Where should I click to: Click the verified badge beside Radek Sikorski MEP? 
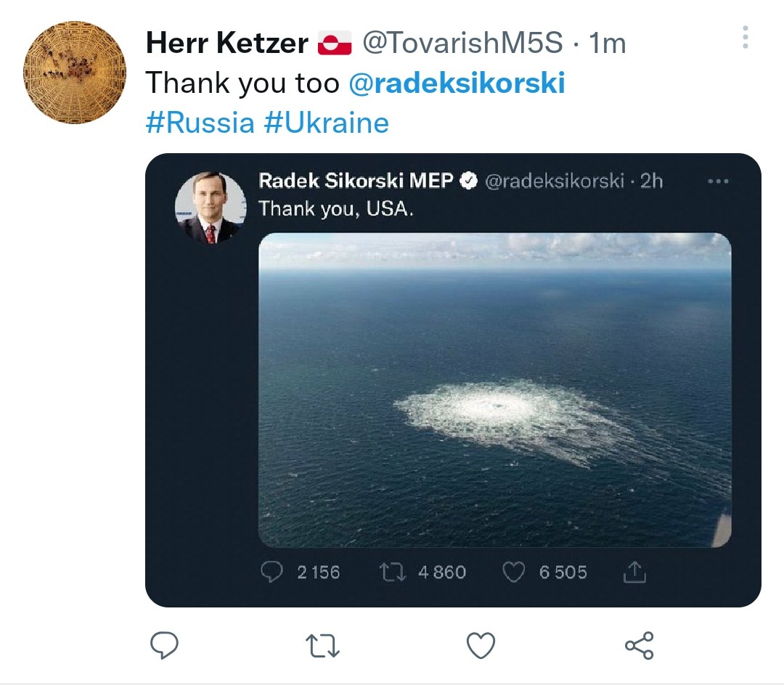(470, 181)
